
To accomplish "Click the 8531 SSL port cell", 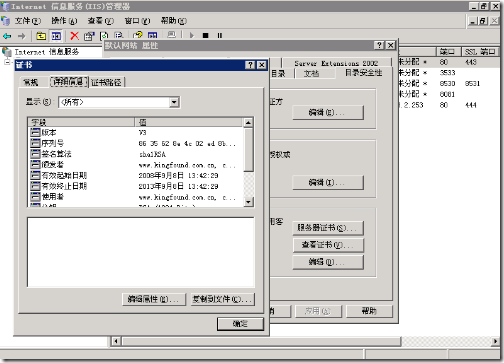I will click(472, 83).
